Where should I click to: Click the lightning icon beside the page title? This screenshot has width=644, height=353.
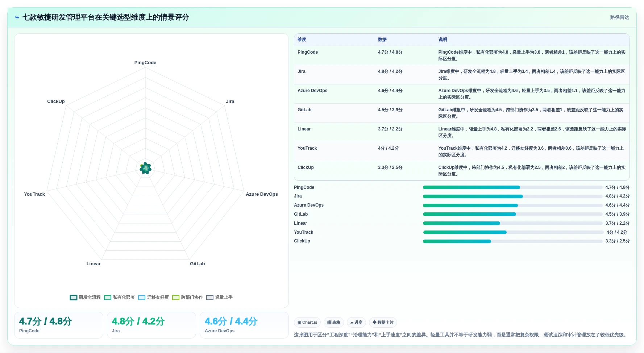point(17,17)
